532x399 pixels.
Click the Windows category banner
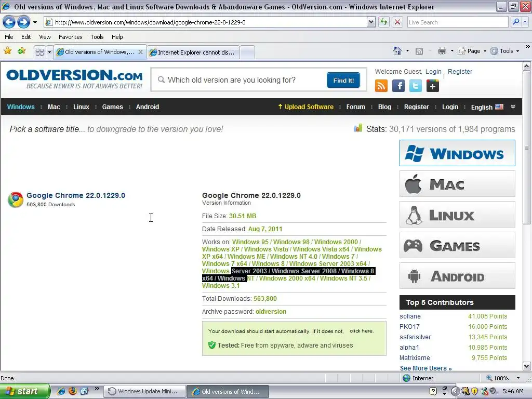[457, 153]
